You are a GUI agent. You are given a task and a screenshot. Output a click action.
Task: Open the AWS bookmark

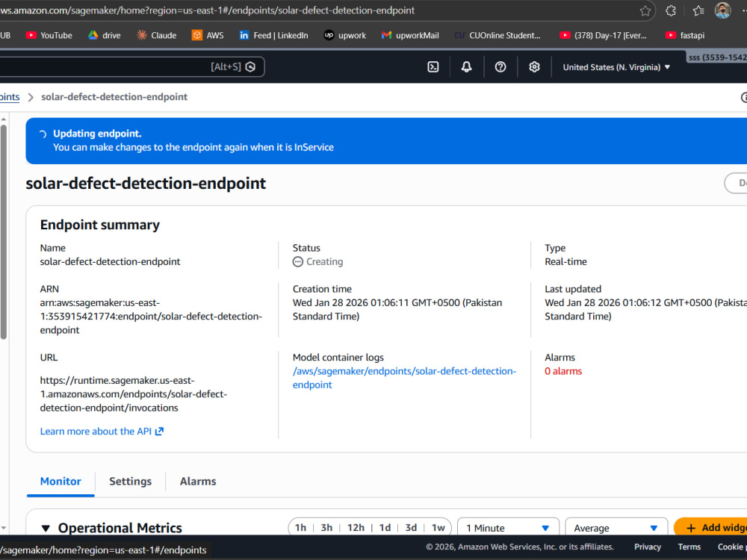[208, 35]
